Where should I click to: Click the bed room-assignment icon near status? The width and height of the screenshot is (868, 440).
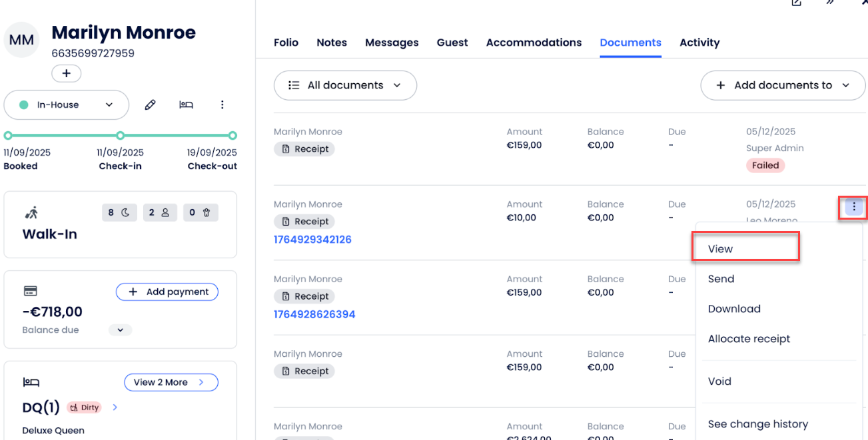click(186, 105)
